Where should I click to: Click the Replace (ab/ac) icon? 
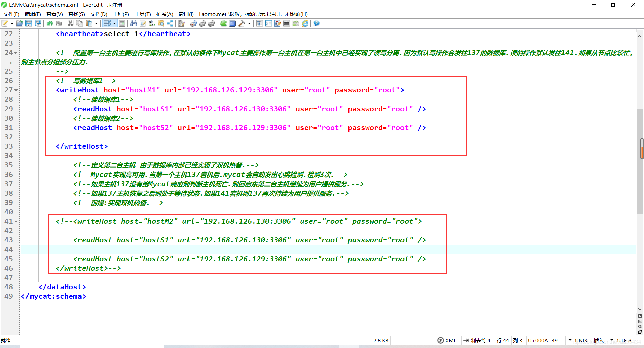click(x=152, y=23)
